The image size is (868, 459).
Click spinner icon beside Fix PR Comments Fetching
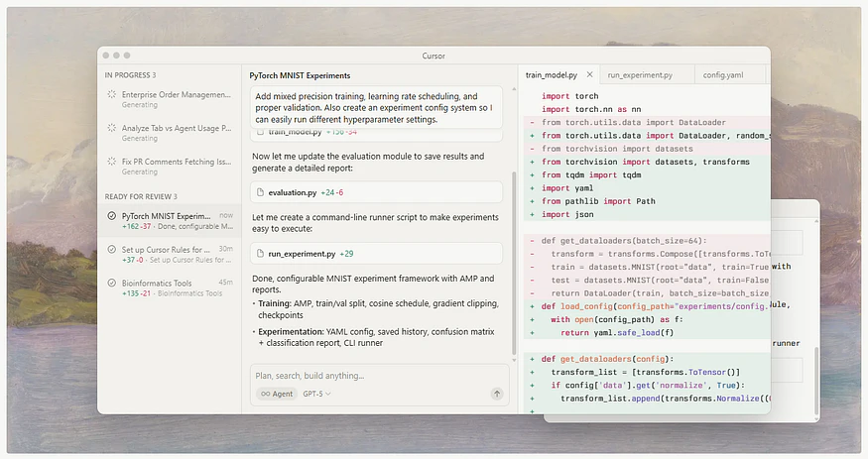pos(112,162)
